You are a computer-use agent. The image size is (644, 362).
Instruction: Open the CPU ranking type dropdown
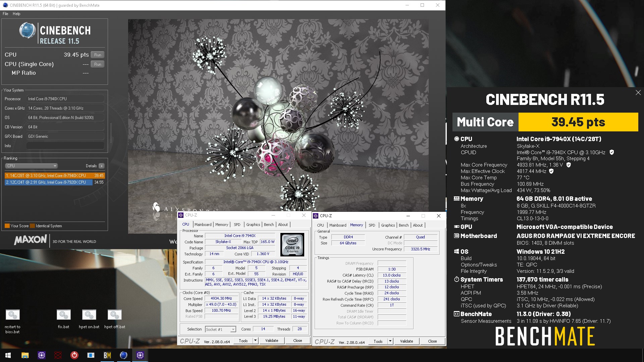coord(32,166)
